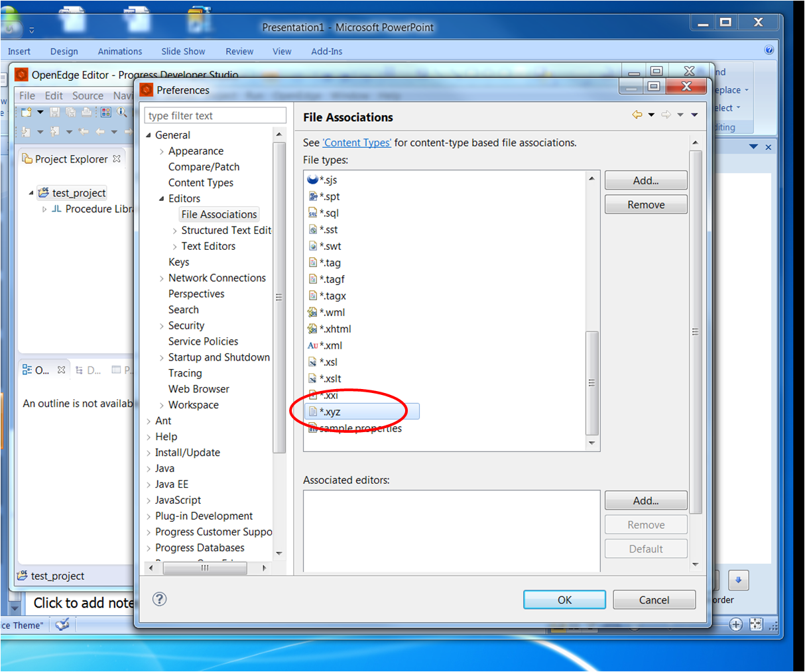The image size is (805, 672).
Task: Click the preferences tree horizontal scrollbar thumb
Action: point(205,568)
